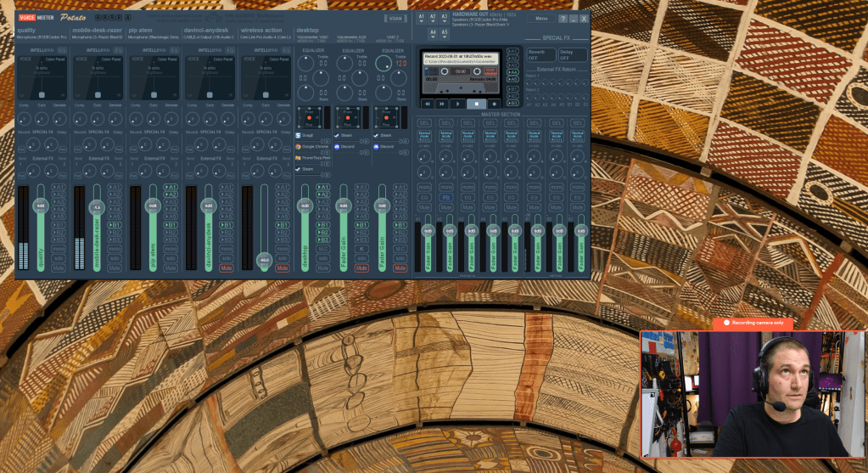Click the webcam preview thumbnail
The height and width of the screenshot is (473, 868).
click(x=753, y=394)
